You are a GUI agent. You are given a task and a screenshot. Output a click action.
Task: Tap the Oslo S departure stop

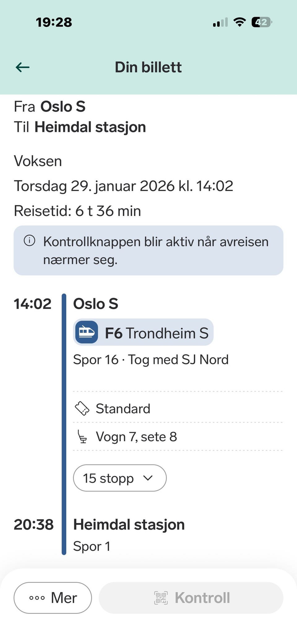pos(96,304)
